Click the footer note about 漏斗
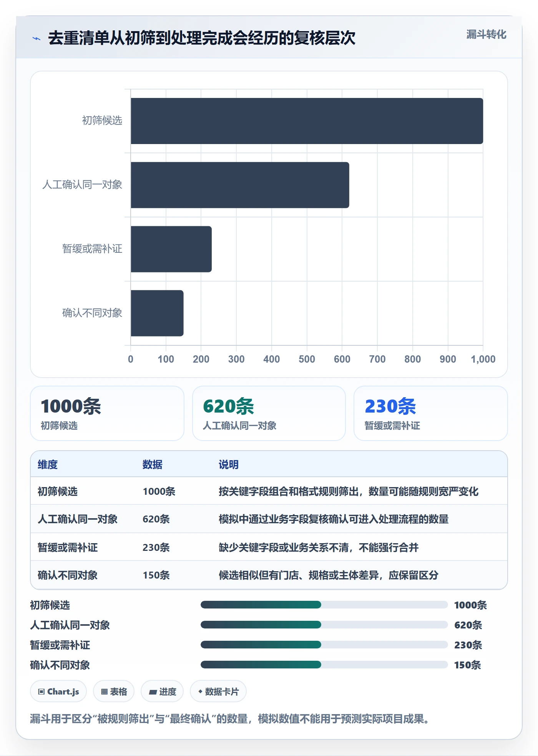This screenshot has width=538, height=756. (x=230, y=719)
